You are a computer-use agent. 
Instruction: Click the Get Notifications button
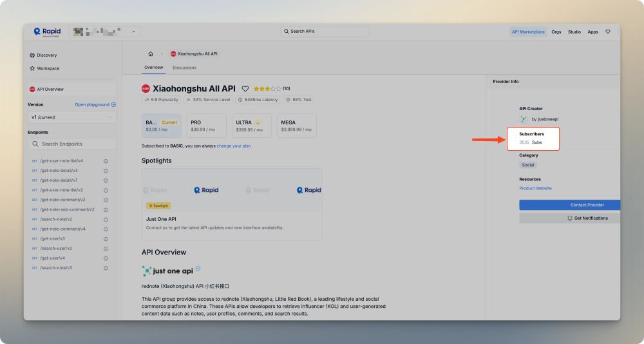coord(570,218)
